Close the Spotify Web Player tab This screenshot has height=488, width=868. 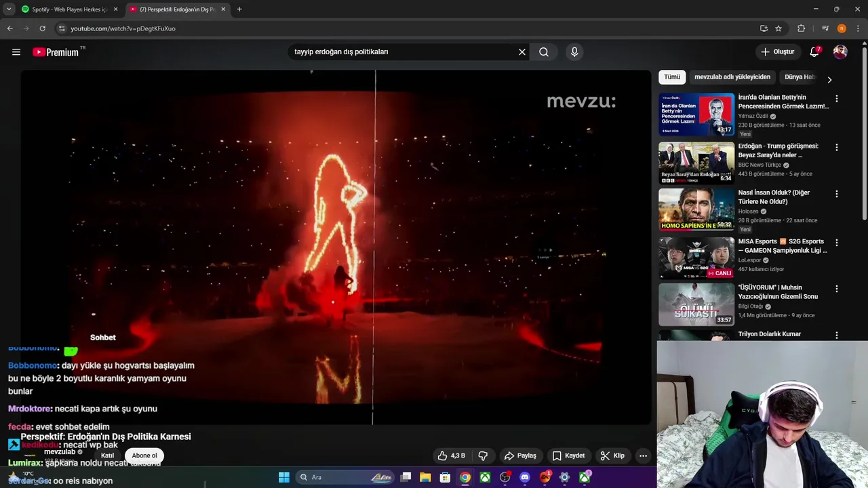coord(115,9)
